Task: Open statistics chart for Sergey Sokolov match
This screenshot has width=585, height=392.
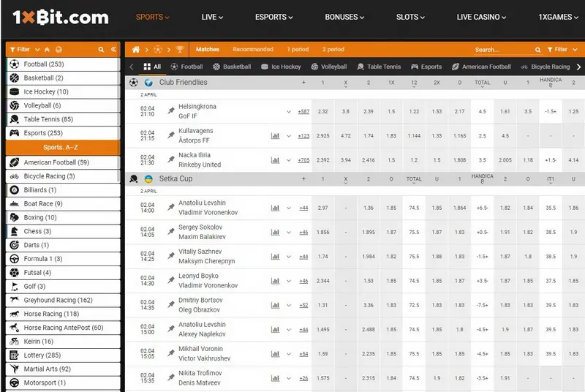Action: [x=275, y=232]
